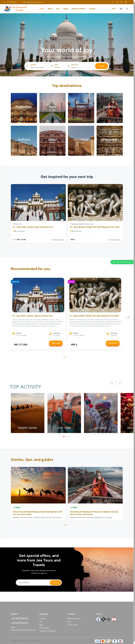Favorite the Delhi, Jodhpur, Agra & Varanasi tour
The image size is (135, 644).
pyautogui.click(x=63, y=187)
